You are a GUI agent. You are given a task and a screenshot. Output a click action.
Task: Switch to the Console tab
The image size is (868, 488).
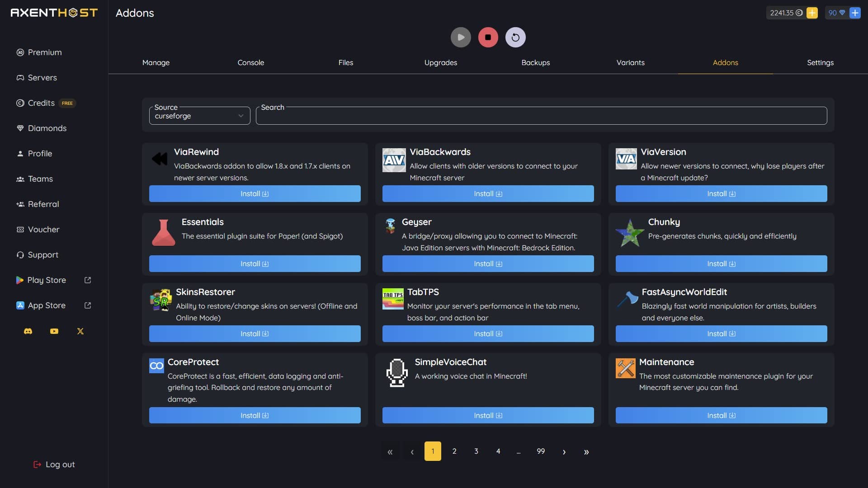[x=250, y=62]
